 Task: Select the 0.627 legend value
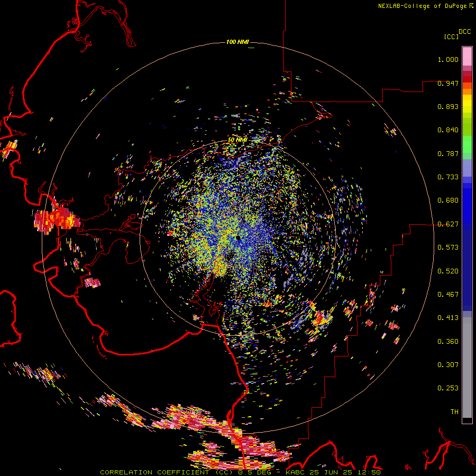click(448, 224)
